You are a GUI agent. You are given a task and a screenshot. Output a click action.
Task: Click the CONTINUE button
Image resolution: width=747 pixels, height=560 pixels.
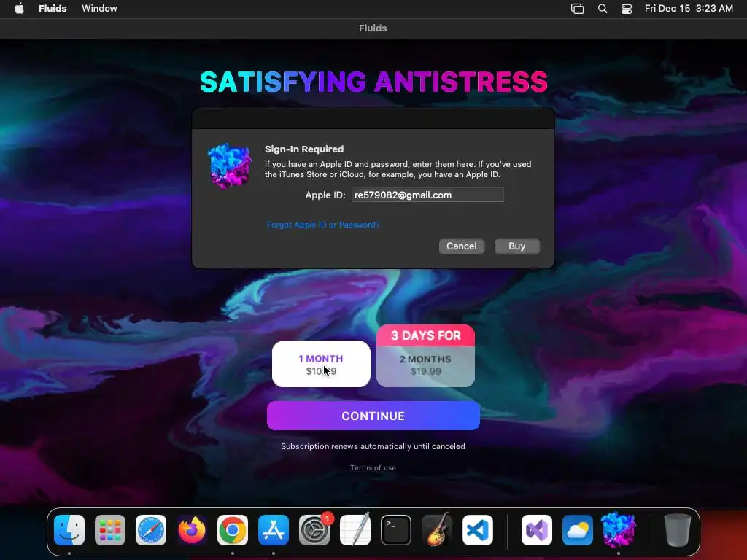tap(373, 416)
